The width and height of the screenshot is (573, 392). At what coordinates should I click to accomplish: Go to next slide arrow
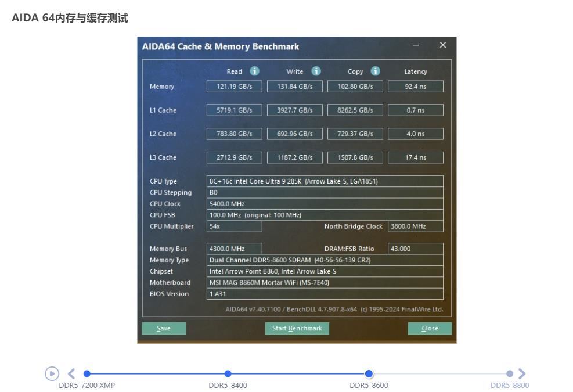tap(522, 374)
